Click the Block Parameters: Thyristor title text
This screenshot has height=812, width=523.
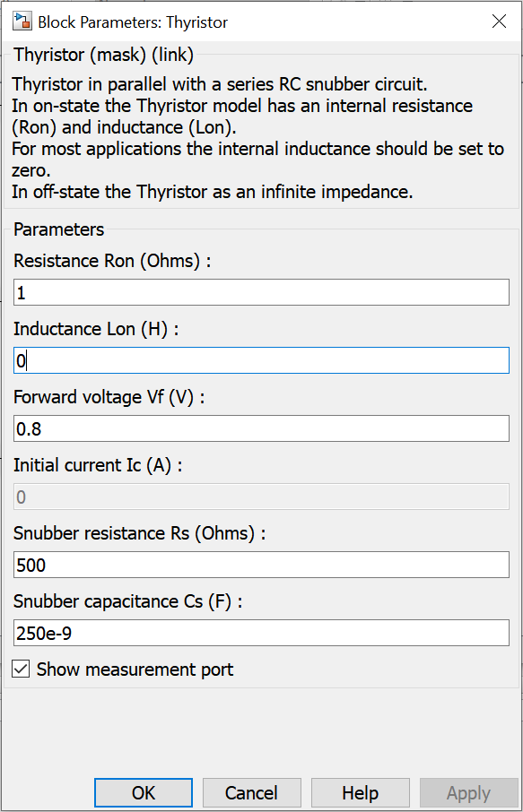tap(133, 22)
